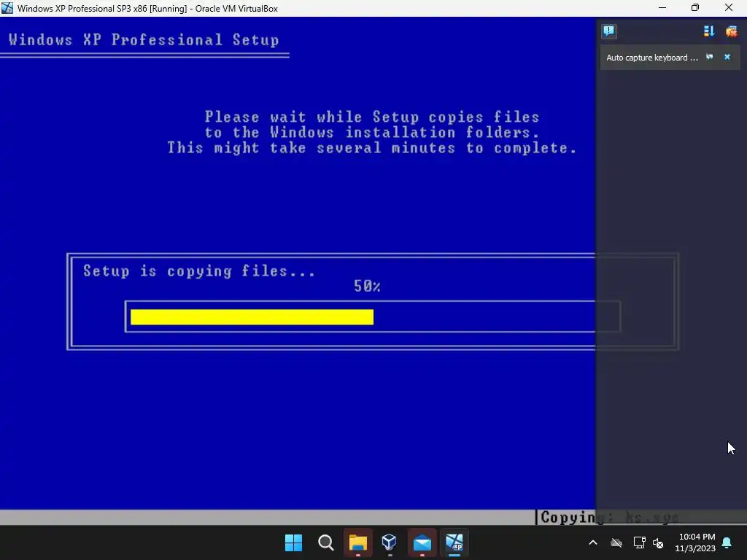Viewport: 747px width, 560px height.
Task: Show hidden system tray icons
Action: (593, 542)
